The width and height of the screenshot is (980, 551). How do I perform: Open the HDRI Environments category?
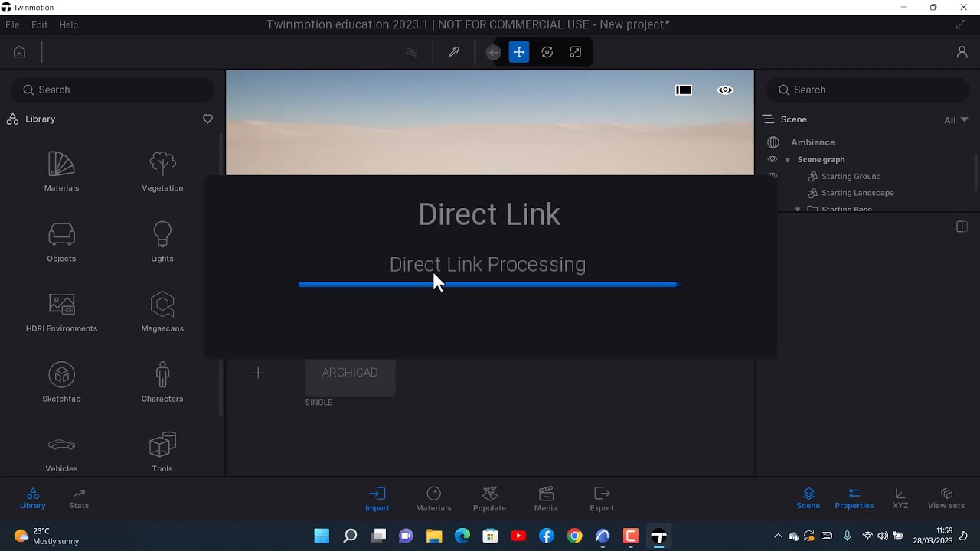(x=61, y=312)
